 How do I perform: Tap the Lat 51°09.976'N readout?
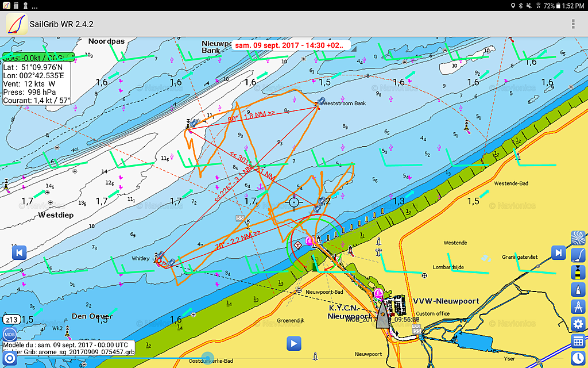coord(33,67)
